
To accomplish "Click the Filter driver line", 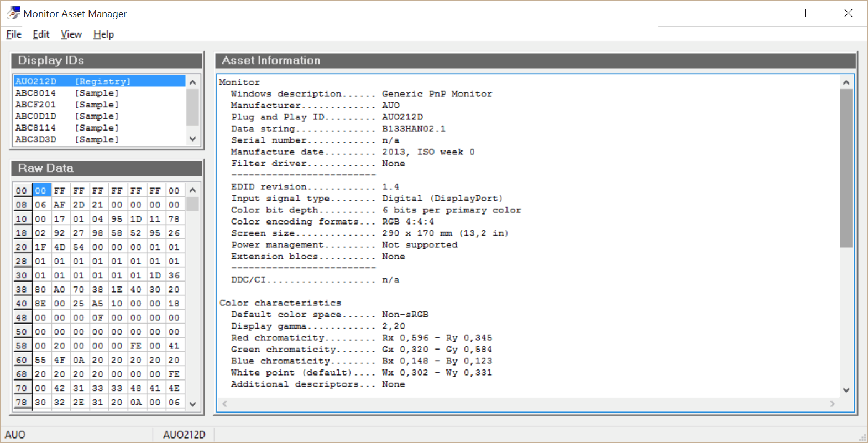I will coord(318,164).
